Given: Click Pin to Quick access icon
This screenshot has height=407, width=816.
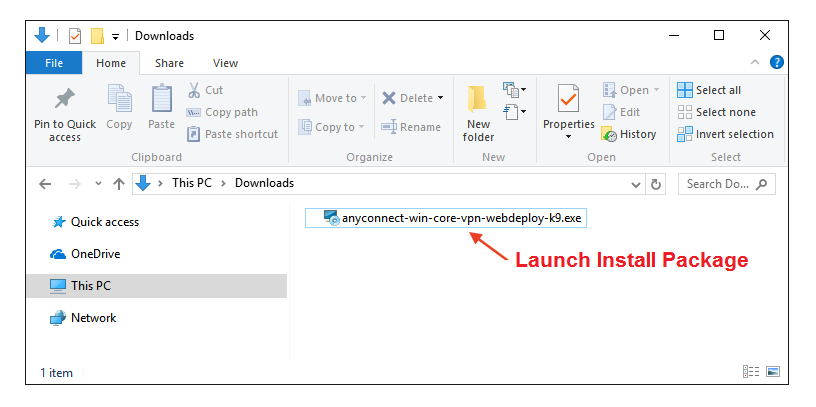Looking at the screenshot, I should (65, 100).
